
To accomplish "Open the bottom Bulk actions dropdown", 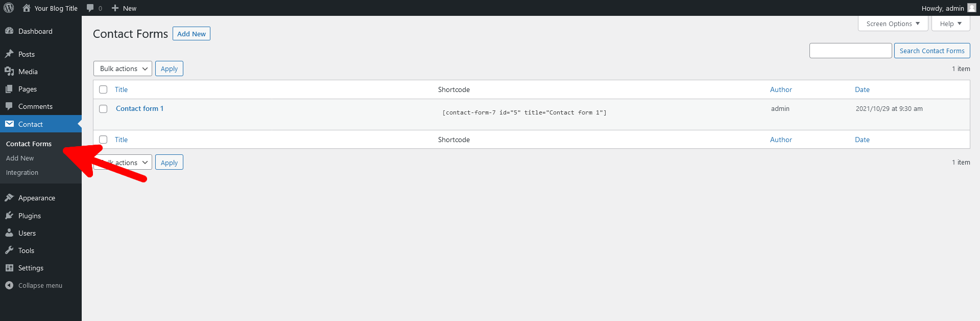I will tap(123, 163).
